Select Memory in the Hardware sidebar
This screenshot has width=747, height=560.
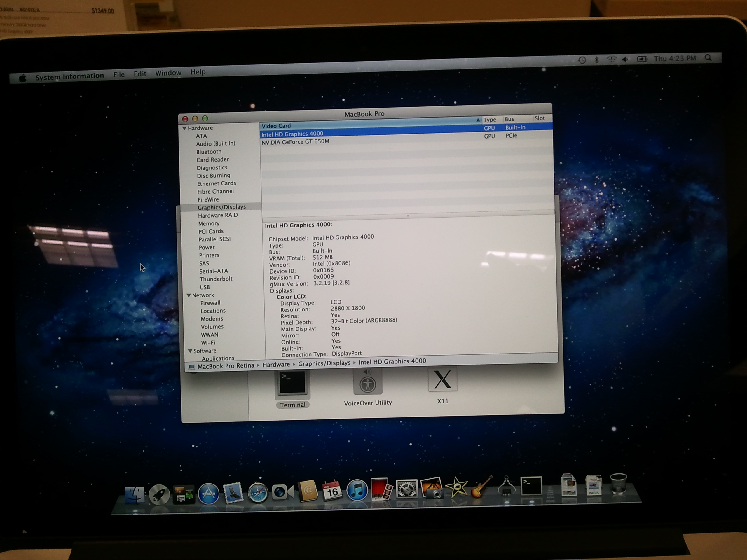tap(209, 223)
